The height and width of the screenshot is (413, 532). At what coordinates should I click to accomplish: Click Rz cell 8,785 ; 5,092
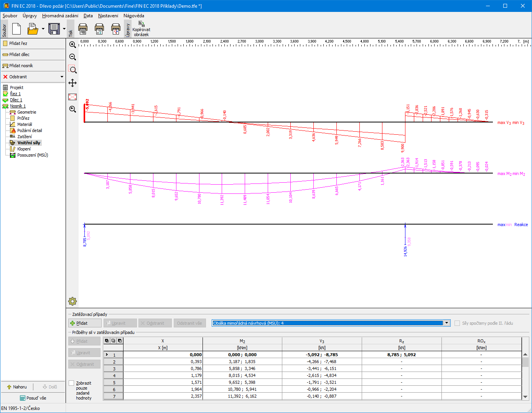(402, 355)
